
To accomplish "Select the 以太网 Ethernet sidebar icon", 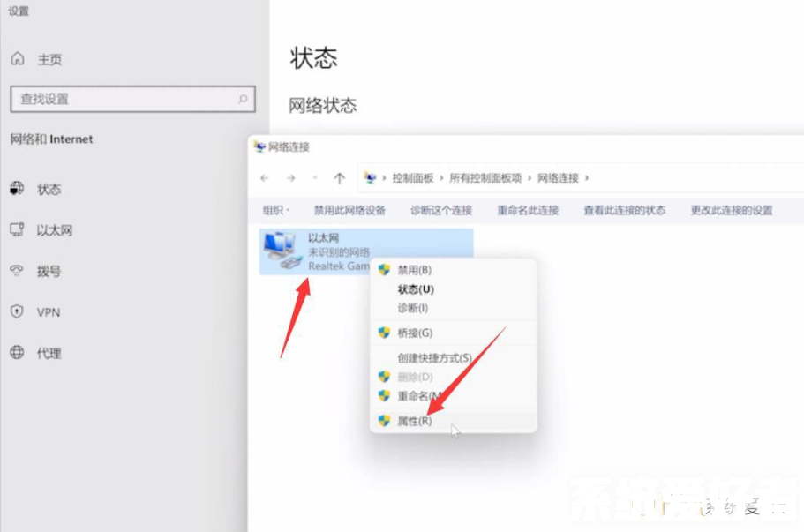I will point(17,229).
